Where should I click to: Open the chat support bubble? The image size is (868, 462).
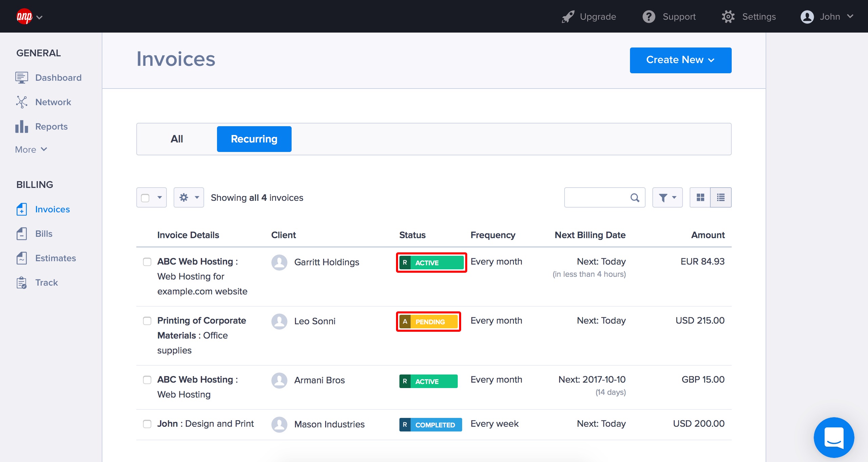(x=834, y=438)
